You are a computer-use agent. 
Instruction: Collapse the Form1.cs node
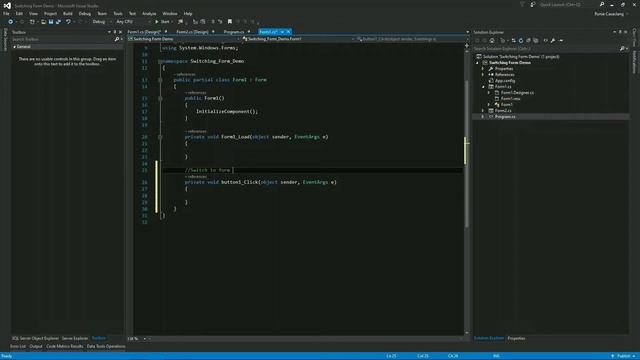click(483, 87)
